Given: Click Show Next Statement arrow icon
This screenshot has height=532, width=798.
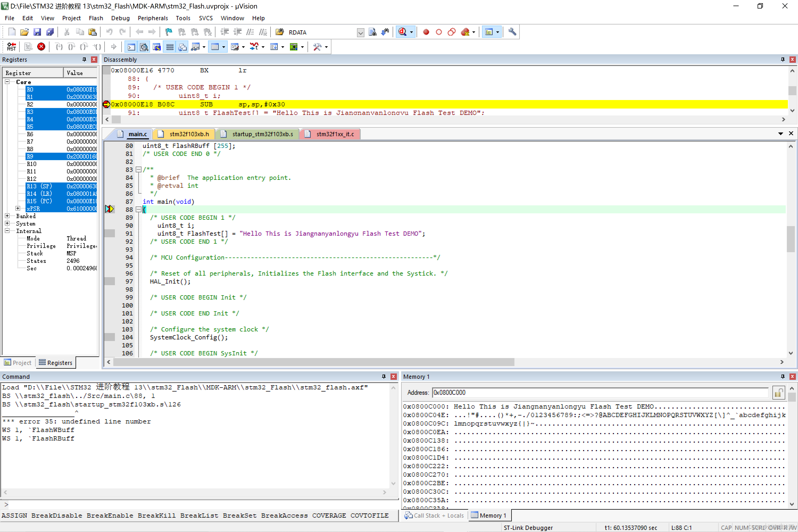Looking at the screenshot, I should (x=114, y=47).
